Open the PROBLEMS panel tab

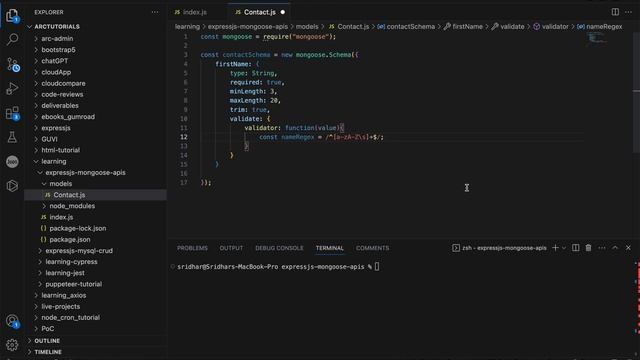[x=192, y=248]
